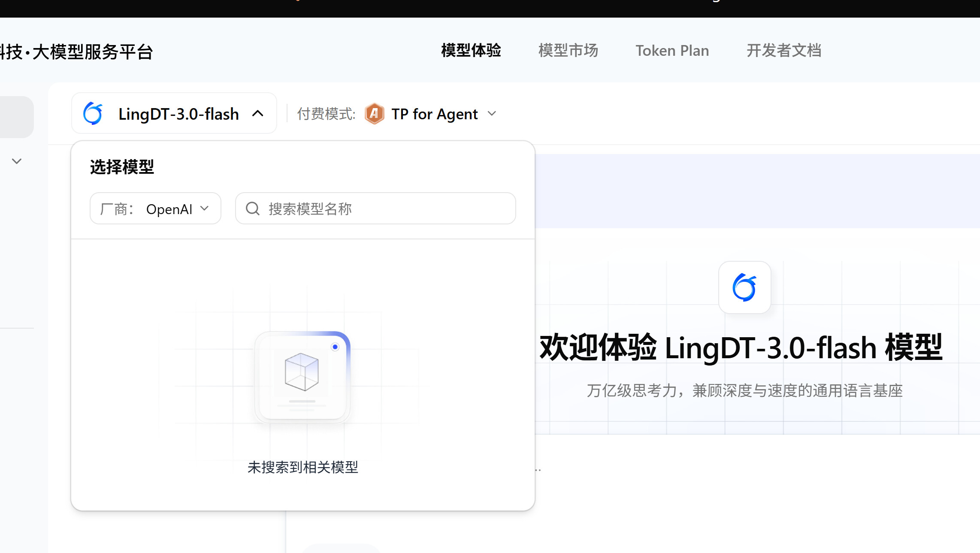Click the empty-state cube illustration
980x553 pixels.
(x=302, y=377)
